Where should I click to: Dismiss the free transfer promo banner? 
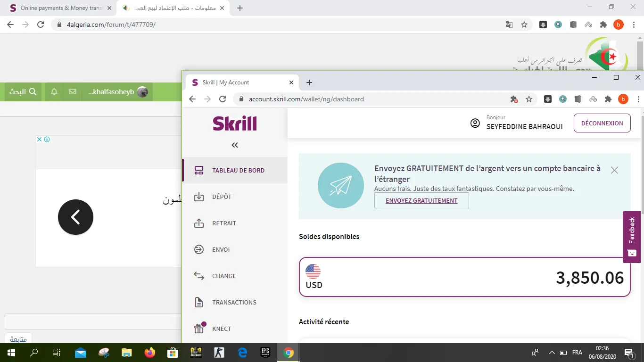(x=614, y=171)
